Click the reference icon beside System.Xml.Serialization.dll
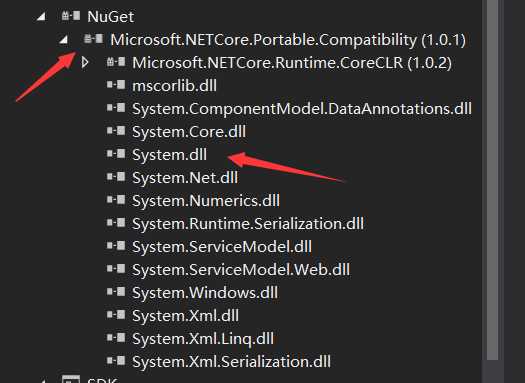The height and width of the screenshot is (383, 525). coord(116,361)
